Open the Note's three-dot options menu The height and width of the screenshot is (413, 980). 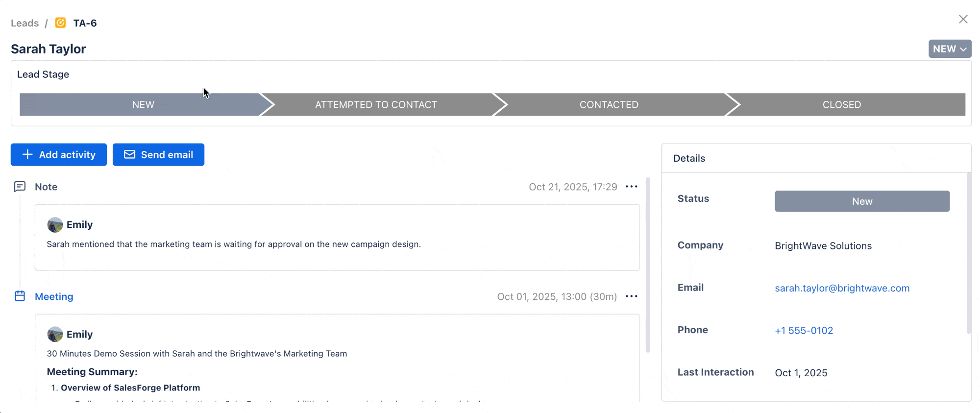[632, 187]
